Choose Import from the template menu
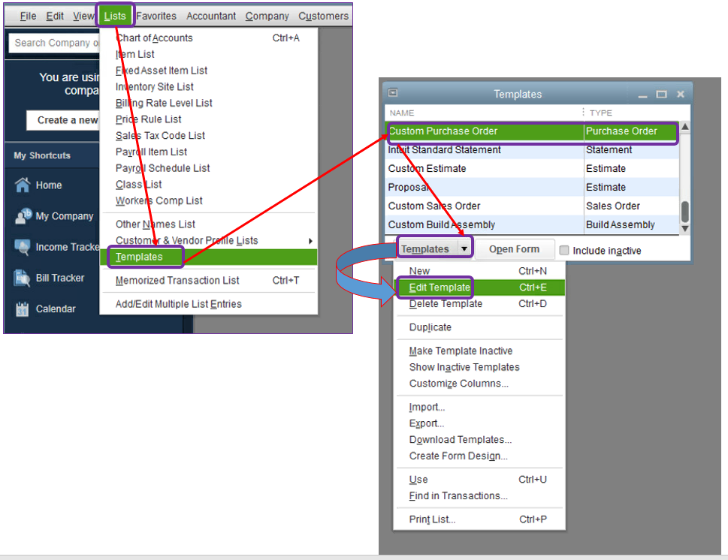The image size is (728, 560). [479, 407]
